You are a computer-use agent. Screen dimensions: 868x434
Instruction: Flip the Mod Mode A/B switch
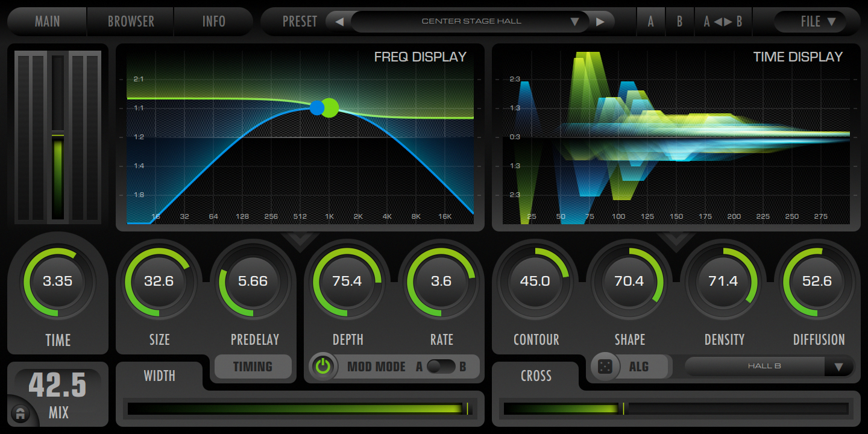[x=441, y=366]
